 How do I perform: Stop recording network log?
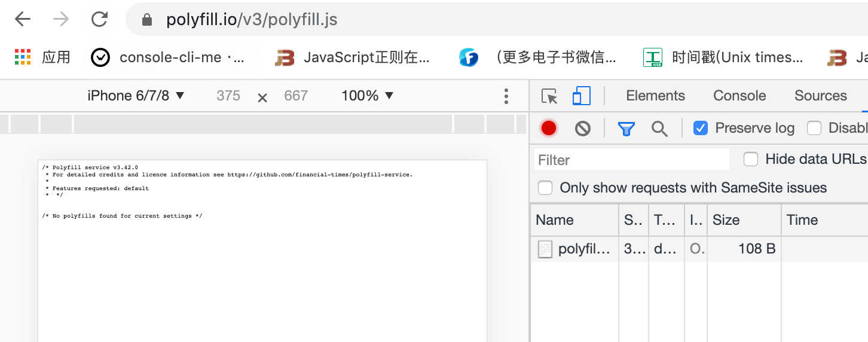549,128
